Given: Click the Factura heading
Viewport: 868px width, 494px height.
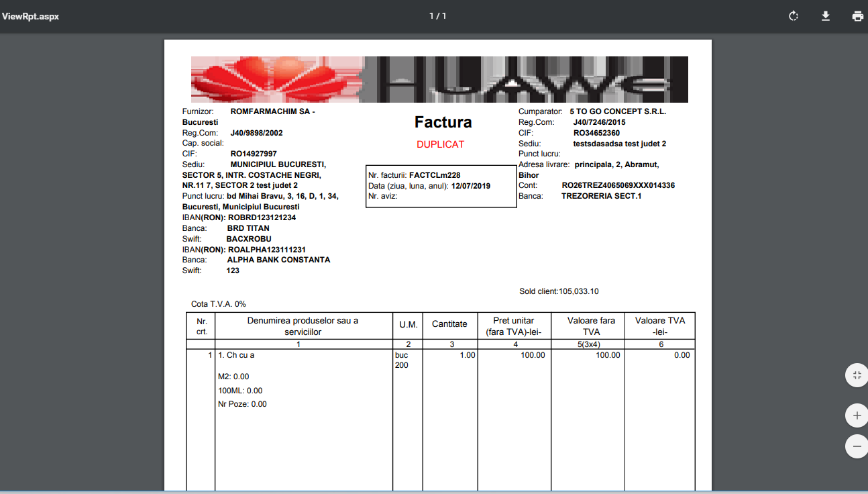Looking at the screenshot, I should point(443,122).
